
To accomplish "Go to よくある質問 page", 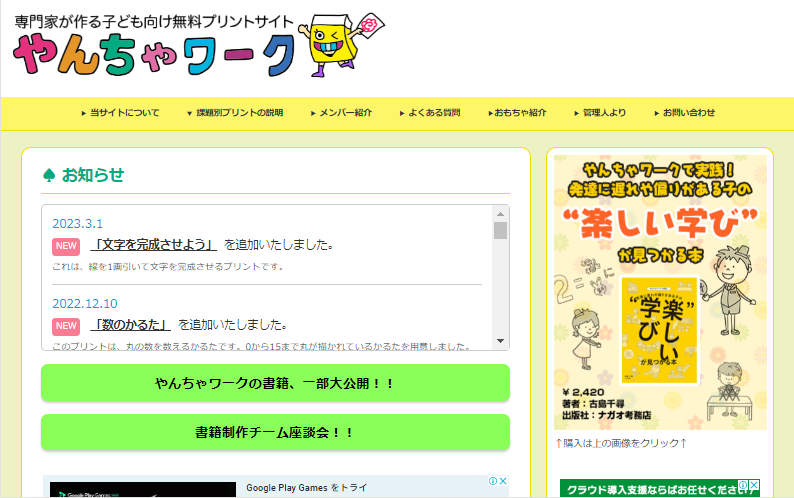I will [x=430, y=112].
